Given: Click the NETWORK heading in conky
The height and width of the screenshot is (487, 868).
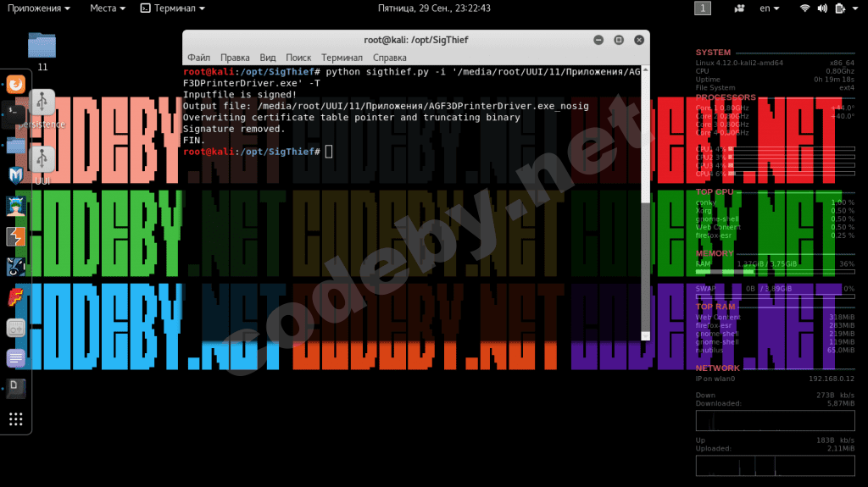Looking at the screenshot, I should (x=717, y=368).
